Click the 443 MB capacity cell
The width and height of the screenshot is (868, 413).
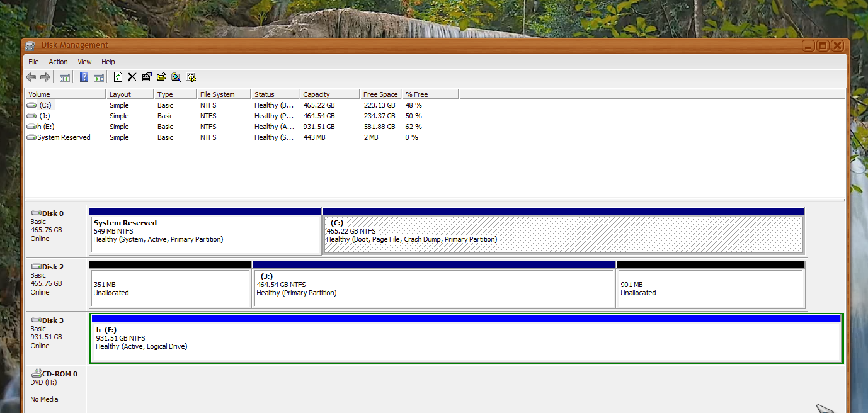[x=314, y=137]
